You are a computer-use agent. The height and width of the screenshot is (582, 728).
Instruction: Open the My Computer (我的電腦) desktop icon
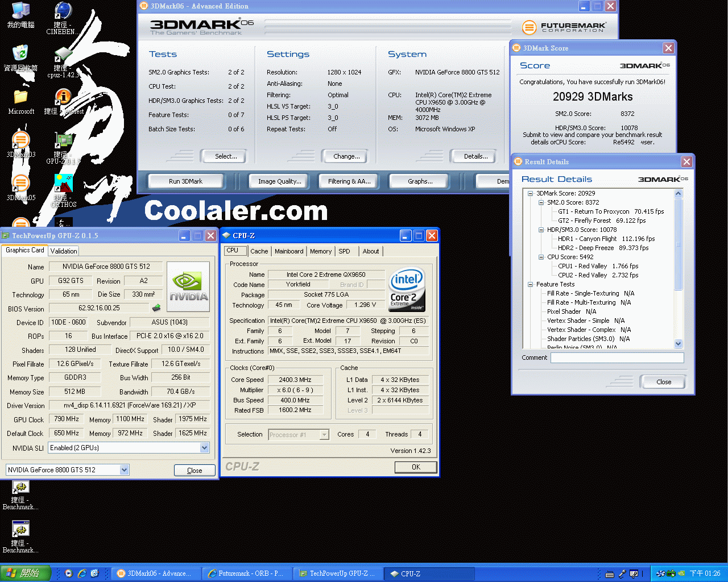[20, 11]
